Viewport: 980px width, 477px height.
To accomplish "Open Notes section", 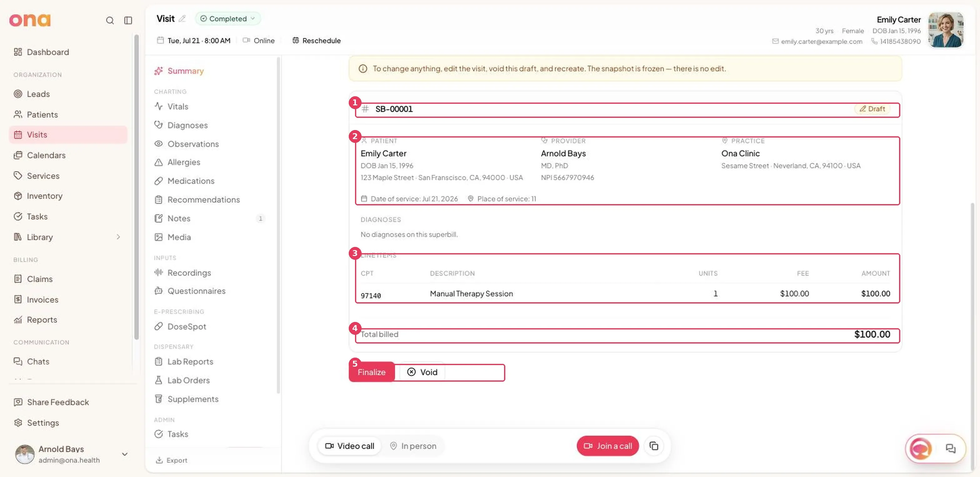I will [x=172, y=218].
